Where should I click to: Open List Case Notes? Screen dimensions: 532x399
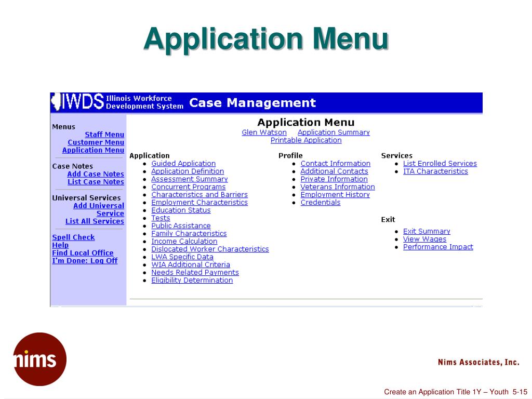[96, 182]
